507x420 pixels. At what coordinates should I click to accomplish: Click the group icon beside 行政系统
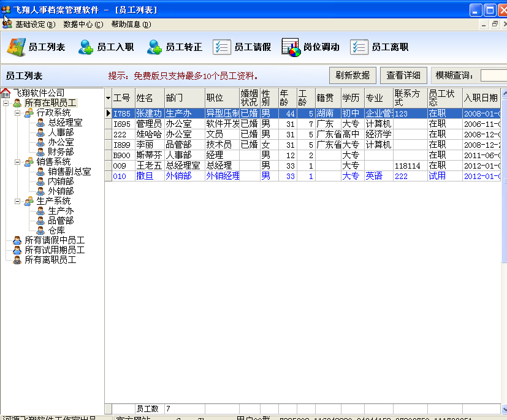pos(29,113)
